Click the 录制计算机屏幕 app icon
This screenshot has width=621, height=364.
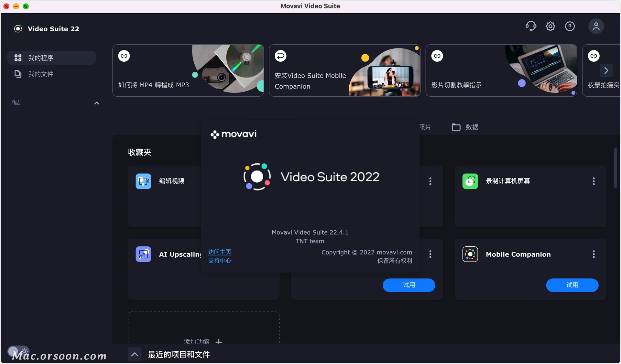click(x=470, y=181)
